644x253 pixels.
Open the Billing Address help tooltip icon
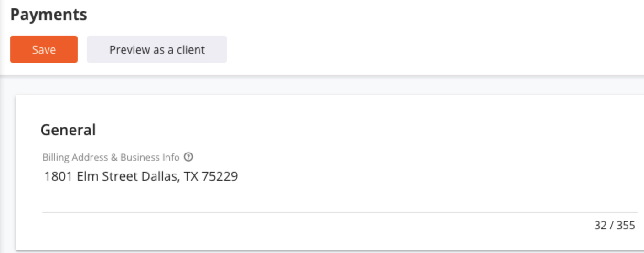tap(188, 157)
